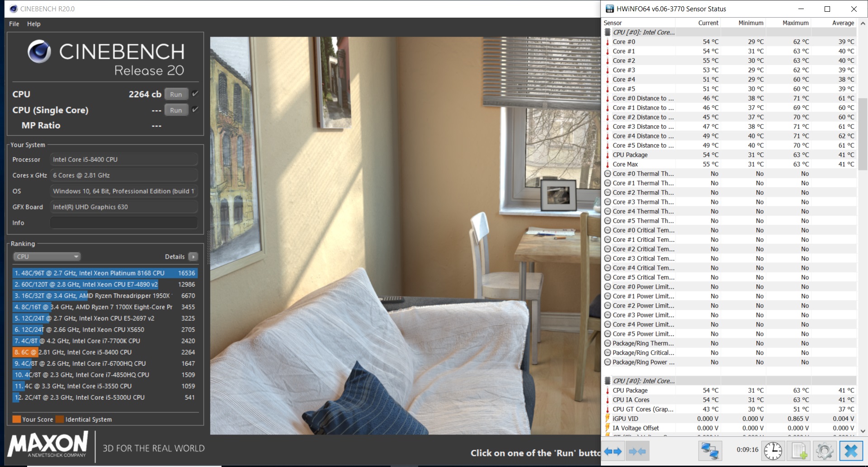Run the CPU benchmark
Viewport: 868px width, 467px height.
(x=176, y=94)
